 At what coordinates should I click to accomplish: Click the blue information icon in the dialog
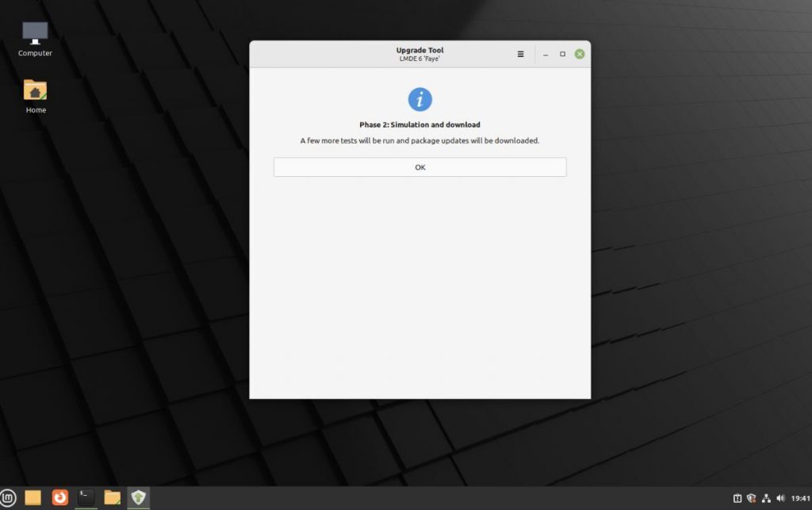coord(419,98)
